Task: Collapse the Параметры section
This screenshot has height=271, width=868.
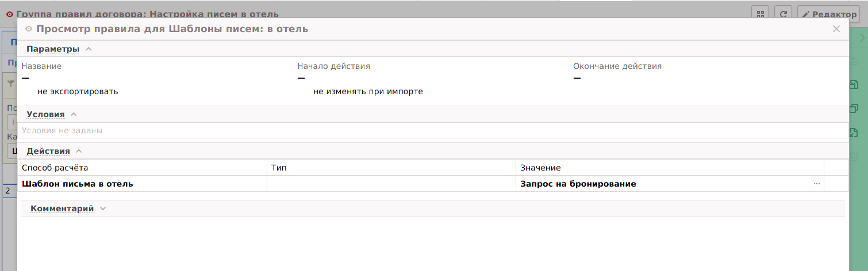Action: tap(89, 49)
